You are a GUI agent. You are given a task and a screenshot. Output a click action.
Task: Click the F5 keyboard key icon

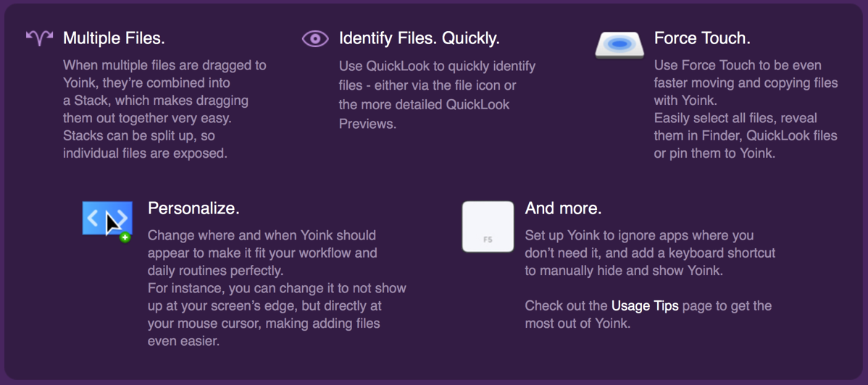click(x=488, y=227)
